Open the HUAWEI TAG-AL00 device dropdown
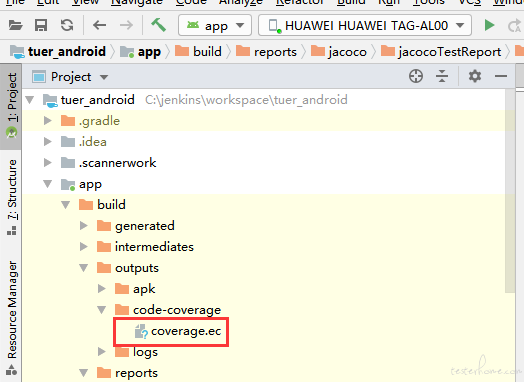The height and width of the screenshot is (382, 524). click(365, 25)
